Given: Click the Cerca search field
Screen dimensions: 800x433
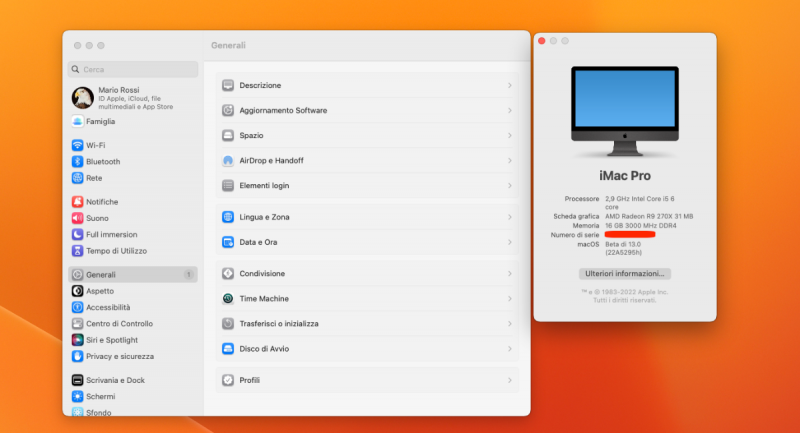Looking at the screenshot, I should [x=133, y=69].
